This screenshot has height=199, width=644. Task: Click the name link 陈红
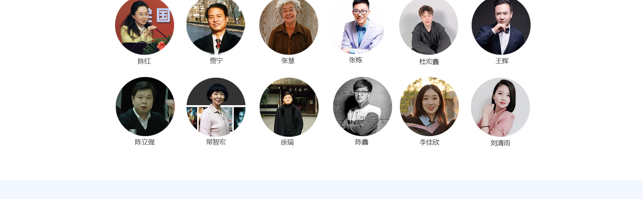(x=145, y=61)
